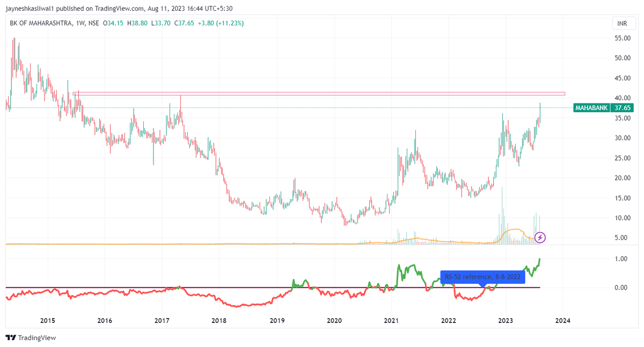Image resolution: width=644 pixels, height=347 pixels.
Task: Click the 2024 label on time axis
Action: (563, 321)
